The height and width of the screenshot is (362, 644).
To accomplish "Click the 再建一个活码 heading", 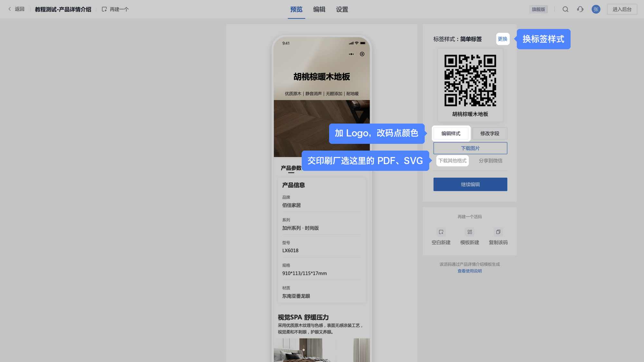I will 470,217.
